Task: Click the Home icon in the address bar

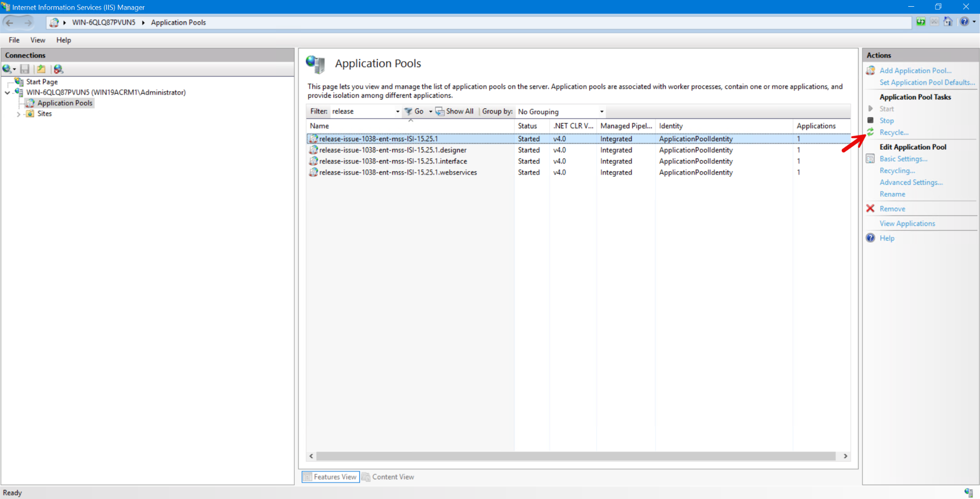Action: [947, 22]
